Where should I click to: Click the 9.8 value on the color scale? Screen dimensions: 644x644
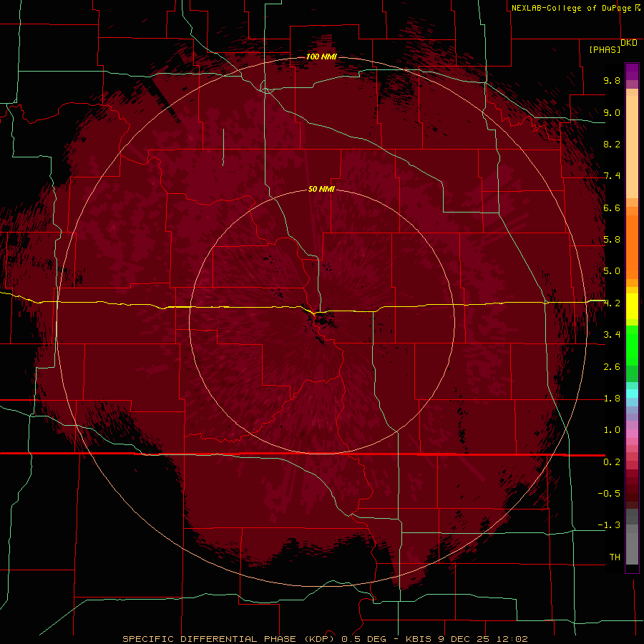[x=612, y=80]
